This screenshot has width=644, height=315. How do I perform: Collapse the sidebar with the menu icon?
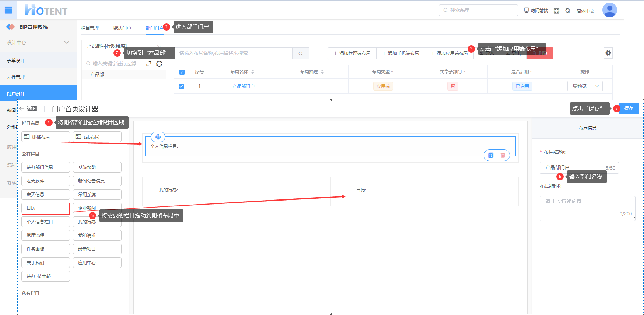pos(8,10)
